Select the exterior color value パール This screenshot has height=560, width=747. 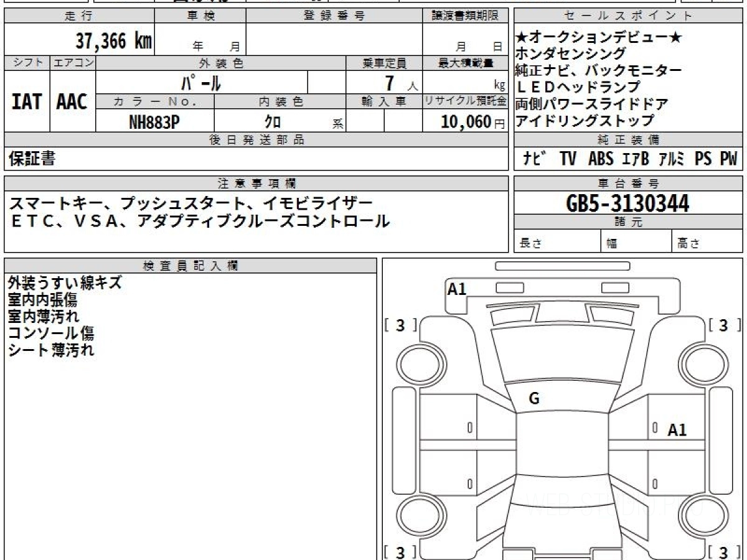[x=201, y=82]
